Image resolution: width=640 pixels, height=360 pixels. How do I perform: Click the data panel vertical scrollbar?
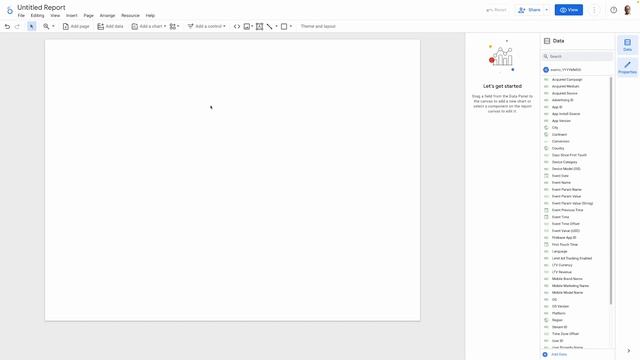point(611,190)
